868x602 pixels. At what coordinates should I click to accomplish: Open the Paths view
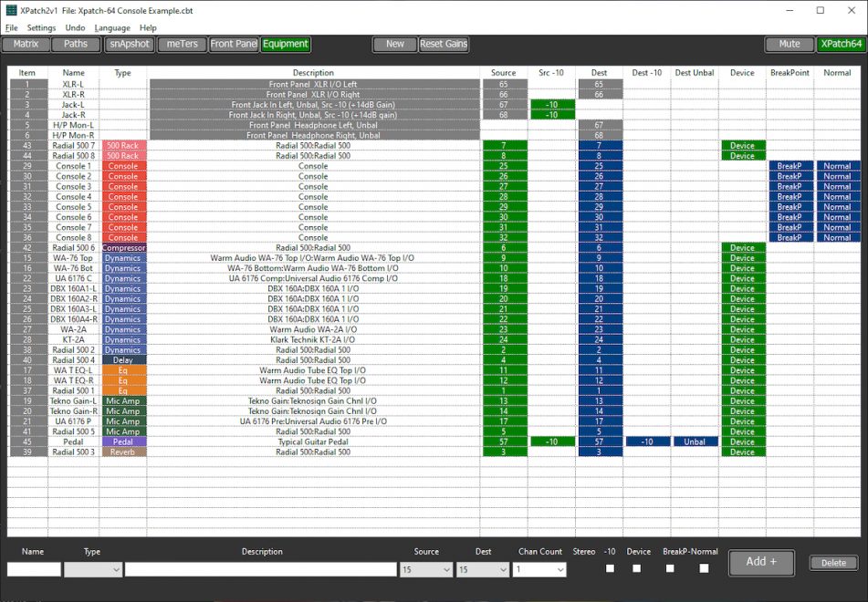(77, 44)
